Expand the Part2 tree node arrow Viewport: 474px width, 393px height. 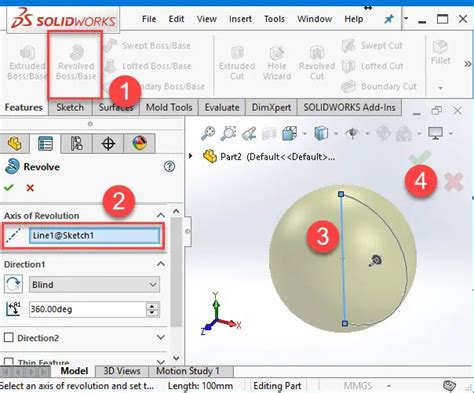point(191,156)
